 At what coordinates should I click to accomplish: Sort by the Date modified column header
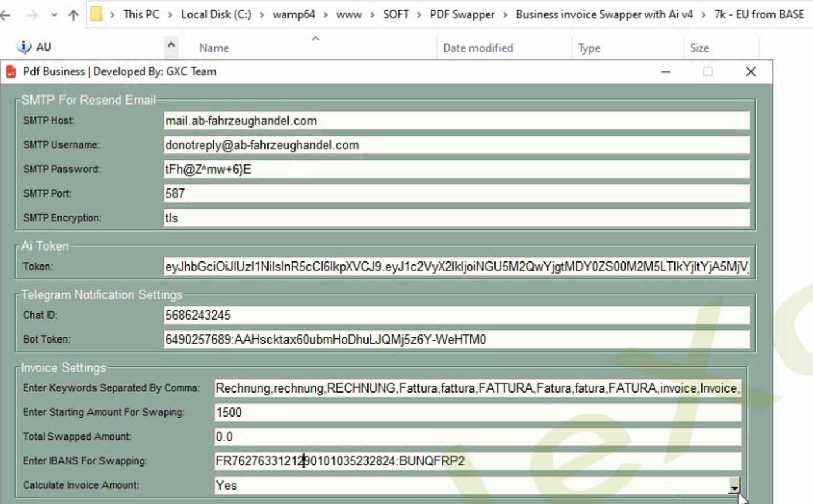point(478,48)
